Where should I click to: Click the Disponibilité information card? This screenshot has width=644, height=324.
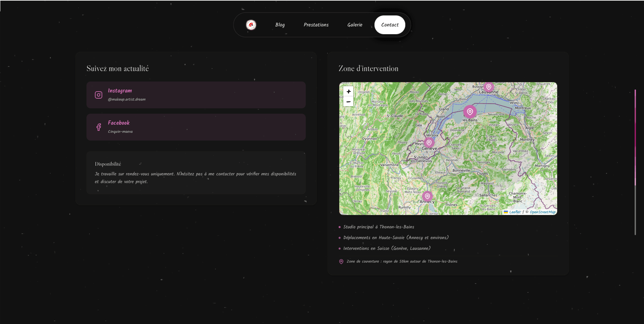tap(196, 173)
